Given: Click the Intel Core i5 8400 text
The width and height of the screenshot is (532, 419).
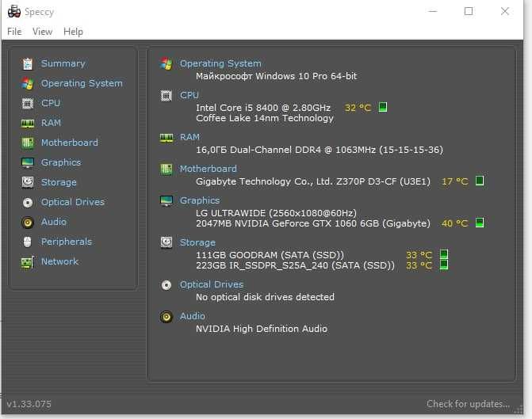Looking at the screenshot, I should (x=263, y=108).
